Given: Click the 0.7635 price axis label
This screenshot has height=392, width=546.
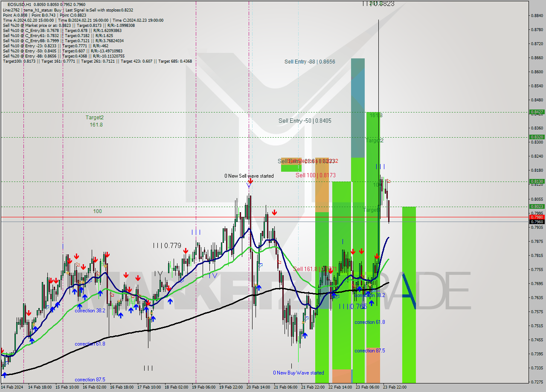Looking at the screenshot, I should point(537,297).
